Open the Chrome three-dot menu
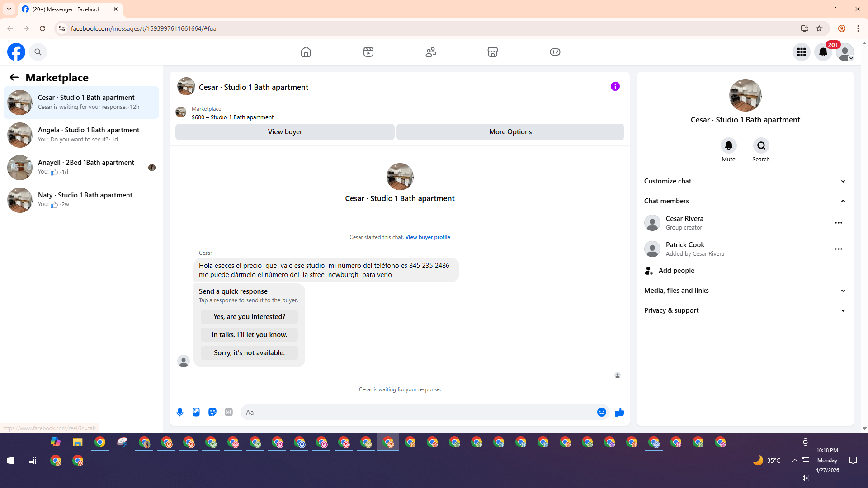 click(x=858, y=28)
